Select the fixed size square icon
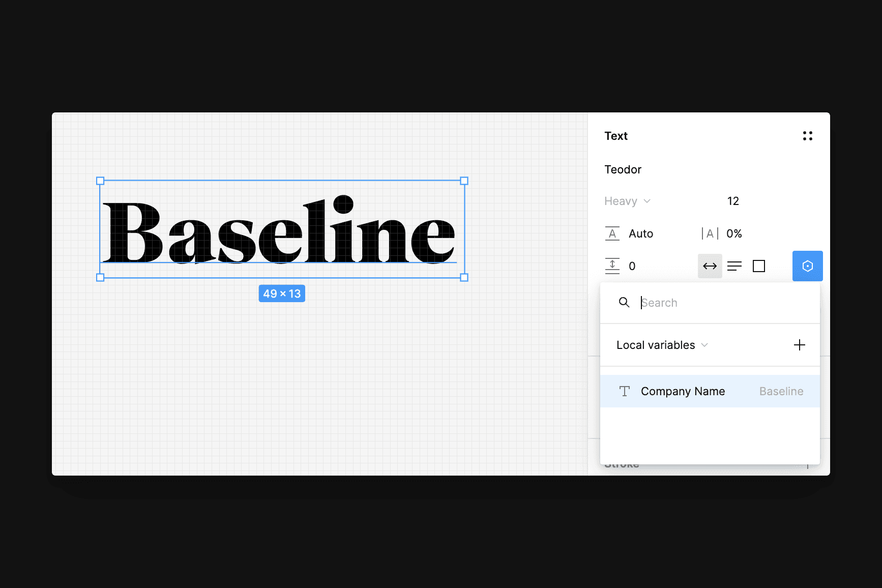Screen dimensions: 882x588 (759, 266)
